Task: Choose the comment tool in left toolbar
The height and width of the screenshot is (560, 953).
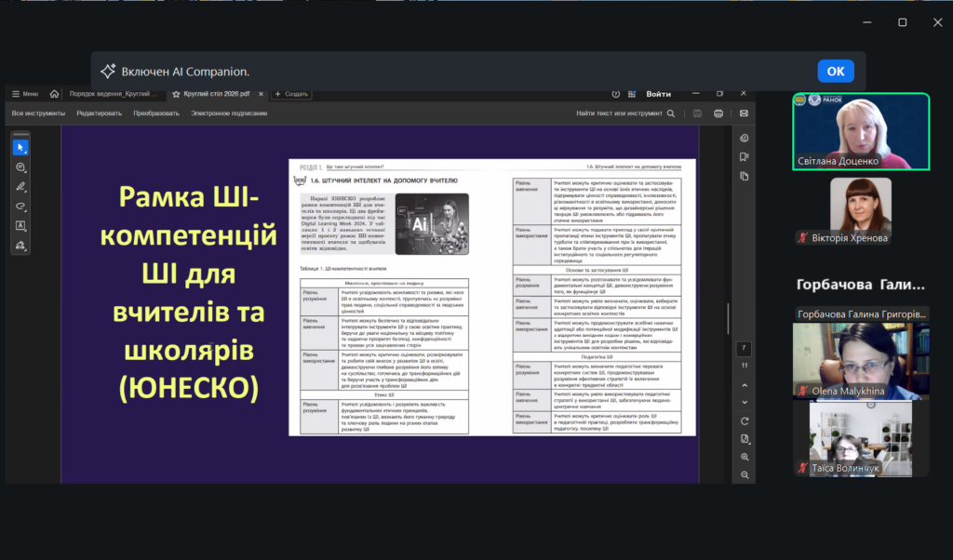Action: tap(20, 167)
